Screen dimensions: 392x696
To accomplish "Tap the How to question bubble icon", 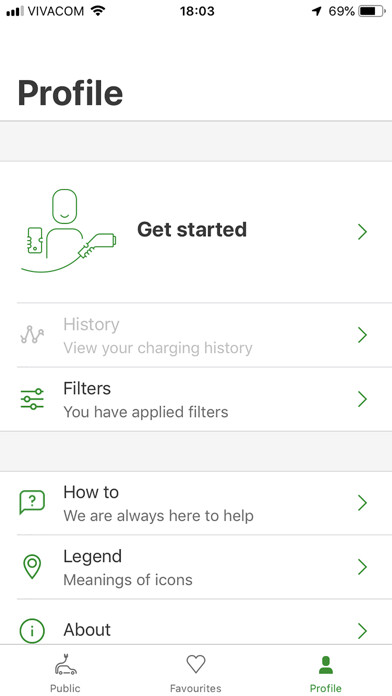I will tap(32, 502).
